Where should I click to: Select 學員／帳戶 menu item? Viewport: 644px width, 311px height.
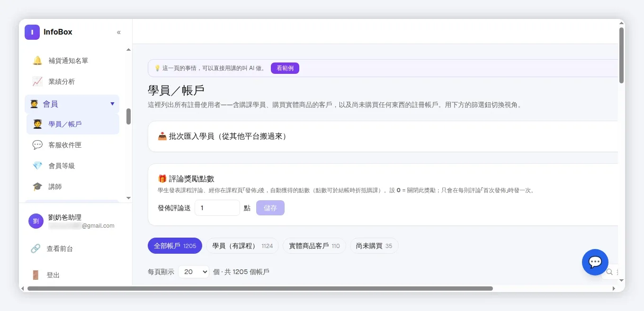click(72, 124)
